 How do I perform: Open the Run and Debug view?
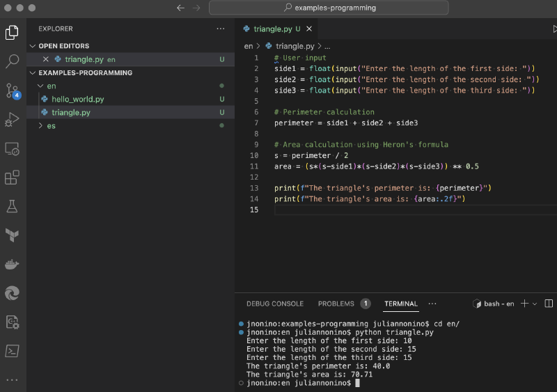point(12,120)
